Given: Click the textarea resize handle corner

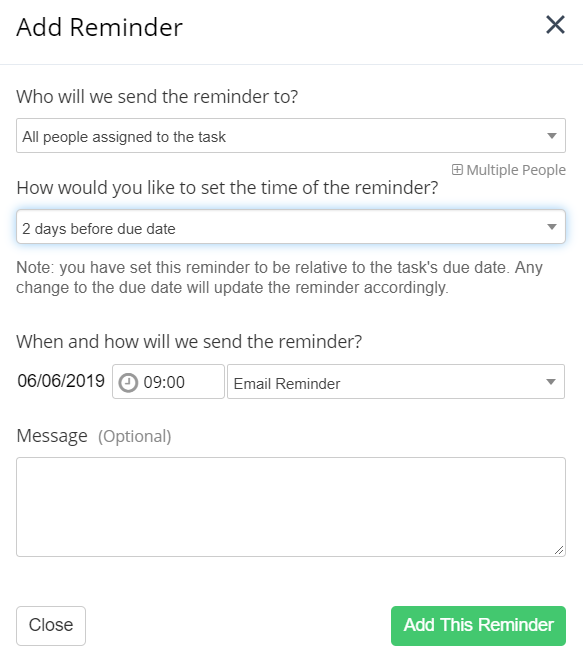Looking at the screenshot, I should (x=559, y=550).
